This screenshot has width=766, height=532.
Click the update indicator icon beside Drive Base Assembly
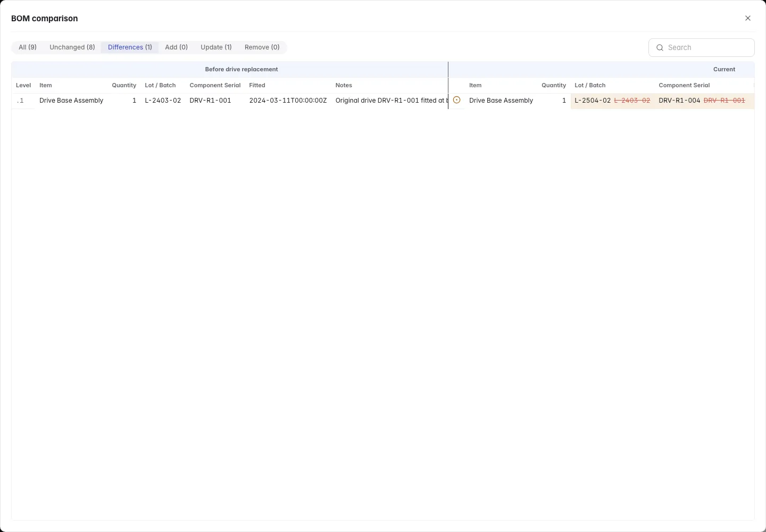[x=456, y=100]
